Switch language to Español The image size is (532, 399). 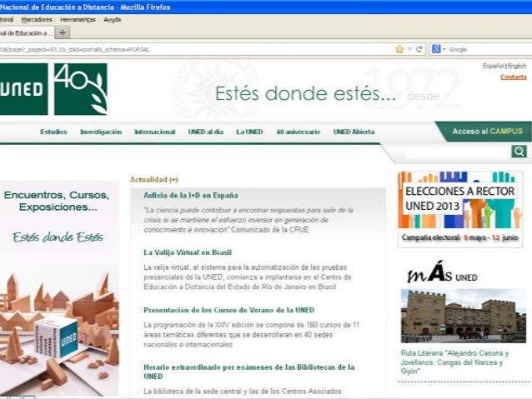click(493, 66)
